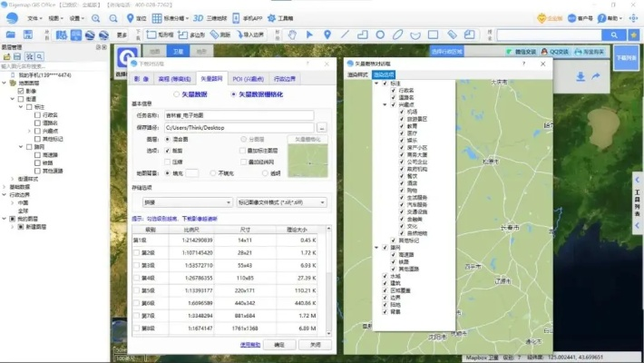Expand 街道样式 in layer manager
Image resolution: width=644 pixels, height=363 pixels.
13,179
